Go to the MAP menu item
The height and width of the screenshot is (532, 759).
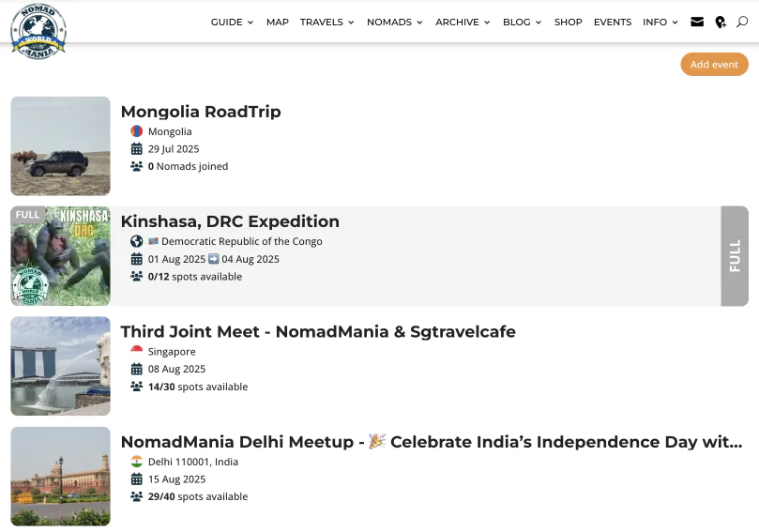click(x=277, y=22)
